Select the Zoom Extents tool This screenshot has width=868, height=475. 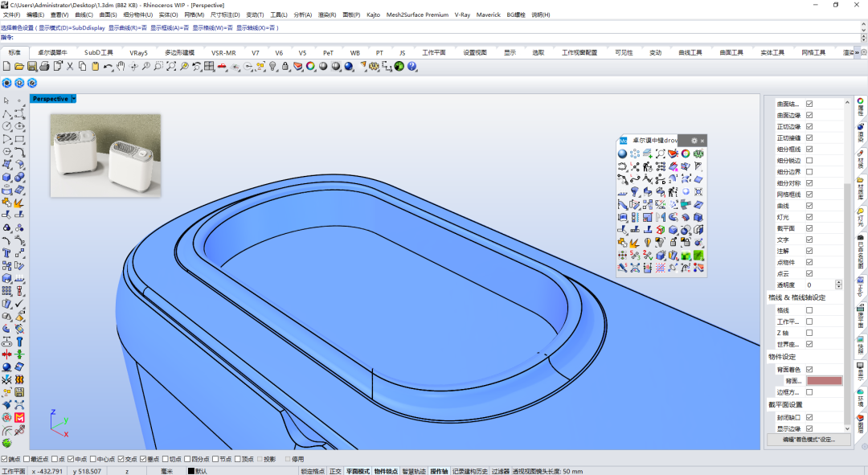pos(172,67)
